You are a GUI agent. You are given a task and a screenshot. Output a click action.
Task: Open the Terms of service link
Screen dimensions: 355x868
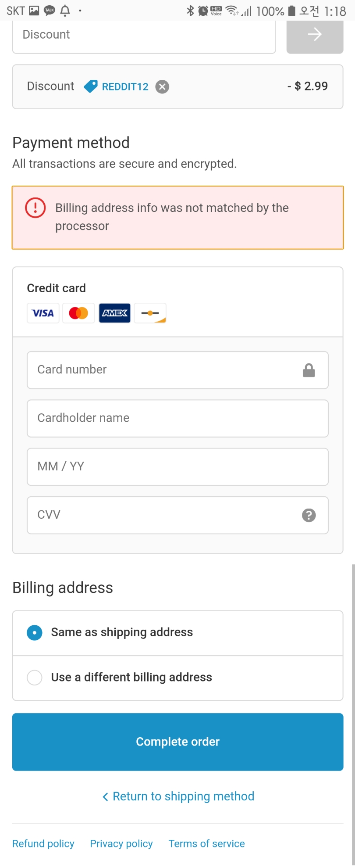pos(207,843)
